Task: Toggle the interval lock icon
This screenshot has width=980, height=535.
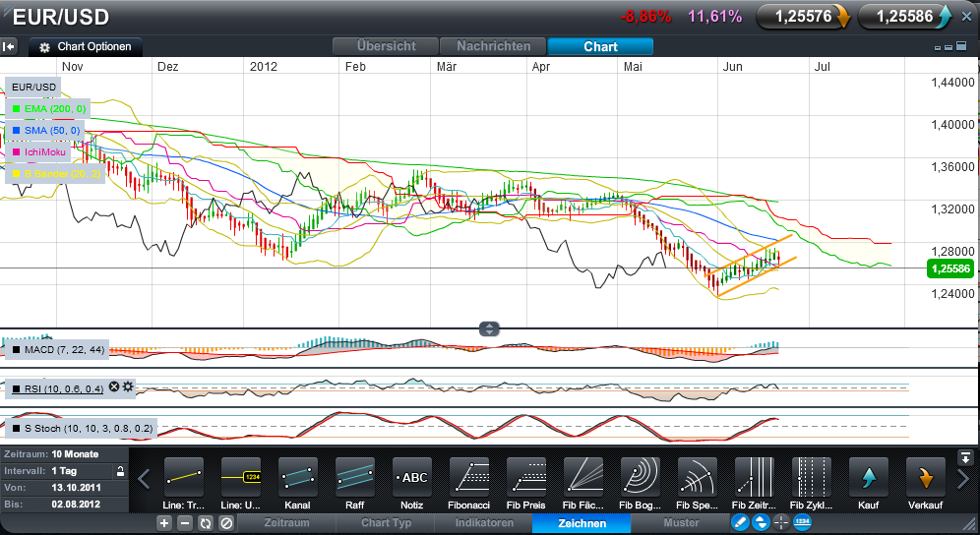Action: (x=121, y=471)
